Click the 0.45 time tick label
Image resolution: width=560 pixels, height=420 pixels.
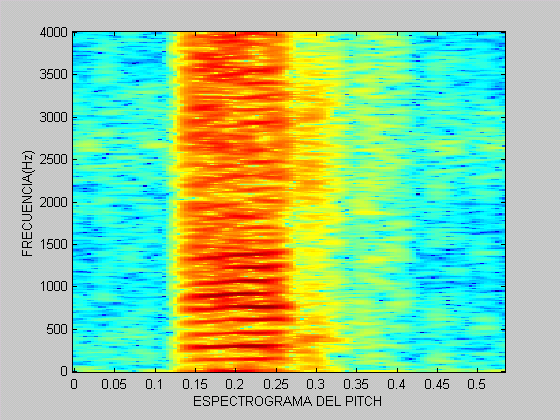click(437, 384)
